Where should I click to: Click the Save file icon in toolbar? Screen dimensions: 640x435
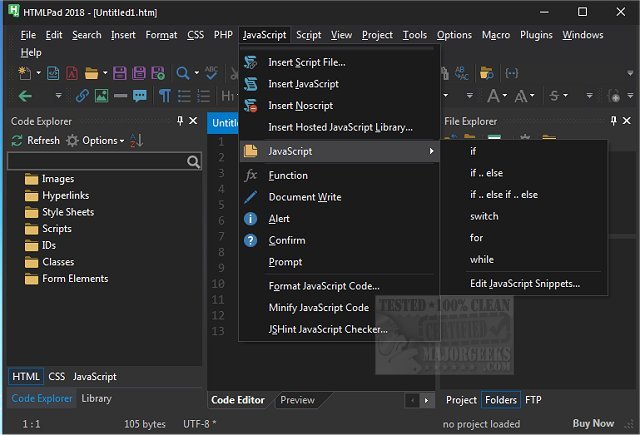(118, 73)
